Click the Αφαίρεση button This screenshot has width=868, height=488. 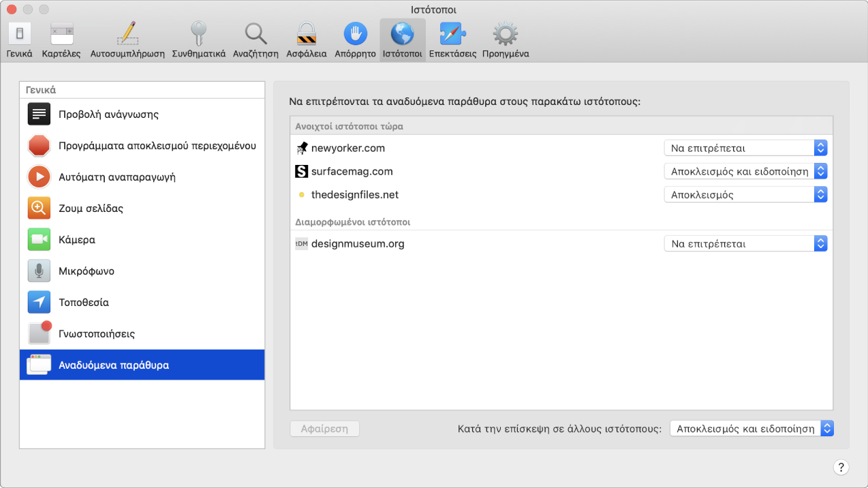click(x=325, y=429)
